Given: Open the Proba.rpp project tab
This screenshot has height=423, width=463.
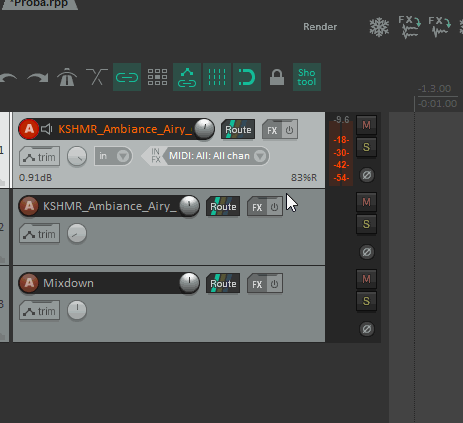Looking at the screenshot, I should tap(40, 4).
